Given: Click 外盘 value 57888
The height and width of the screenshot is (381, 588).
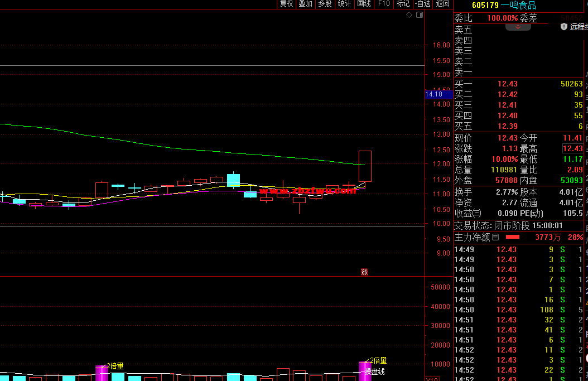Looking at the screenshot, I should [506, 180].
